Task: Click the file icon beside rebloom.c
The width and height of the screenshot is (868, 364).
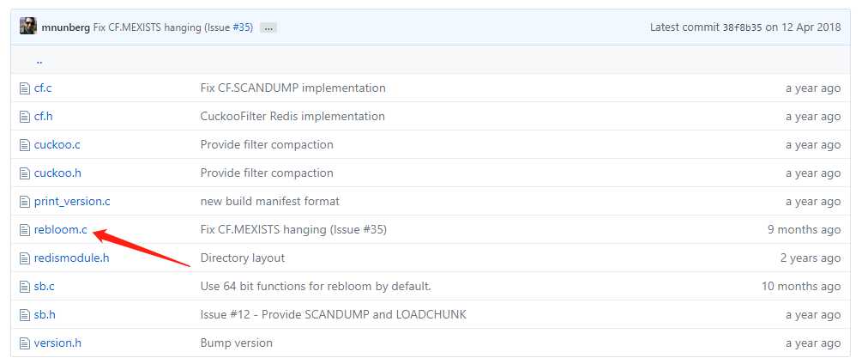Action: pos(24,230)
